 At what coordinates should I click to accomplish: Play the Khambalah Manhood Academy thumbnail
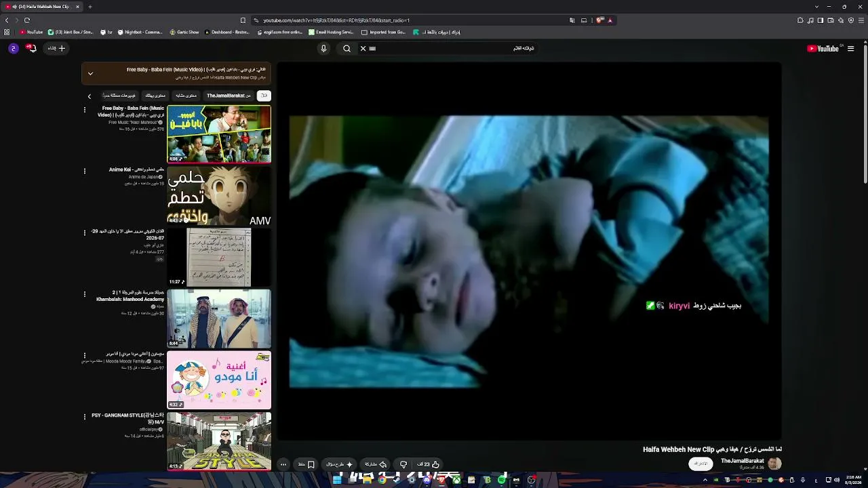(x=219, y=319)
